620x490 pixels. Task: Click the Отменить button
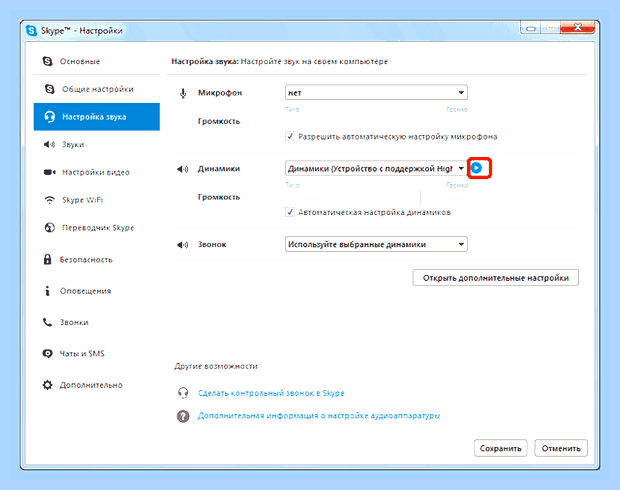click(x=561, y=448)
